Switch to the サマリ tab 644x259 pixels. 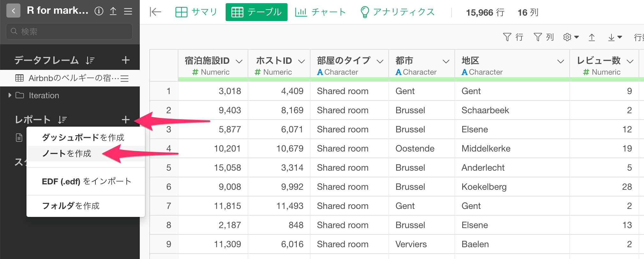click(196, 12)
